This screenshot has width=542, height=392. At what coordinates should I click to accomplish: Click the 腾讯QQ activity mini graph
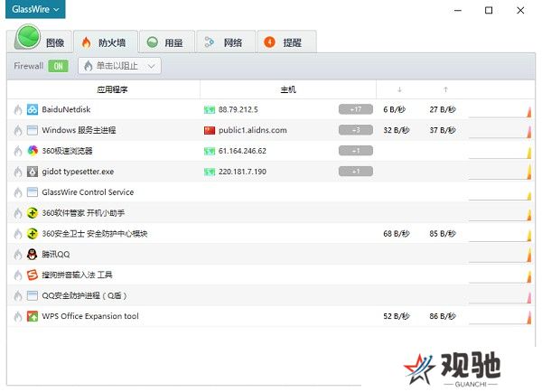tap(500, 257)
